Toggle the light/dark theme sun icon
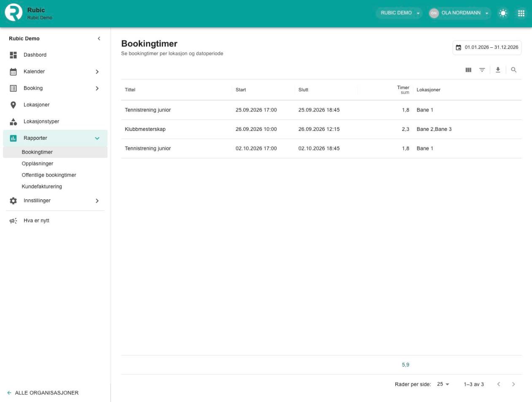Viewport: 532px width, 402px height. (503, 13)
